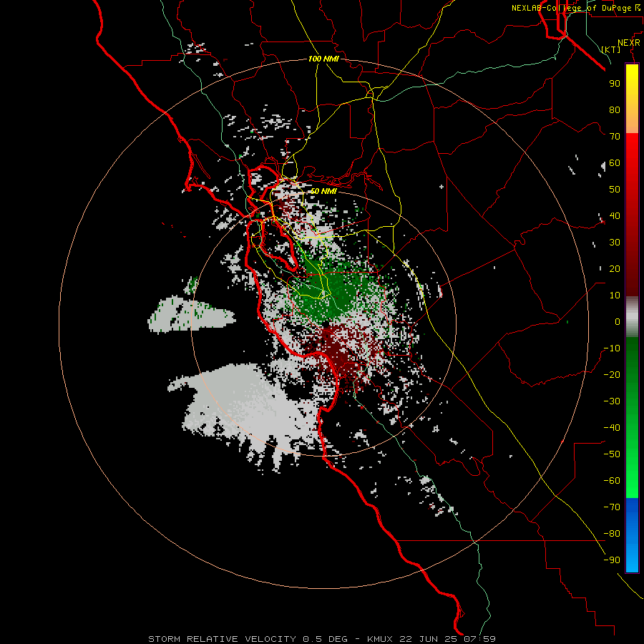Click the 10 value on velocity scale
This screenshot has width=644, height=644.
[x=615, y=296]
